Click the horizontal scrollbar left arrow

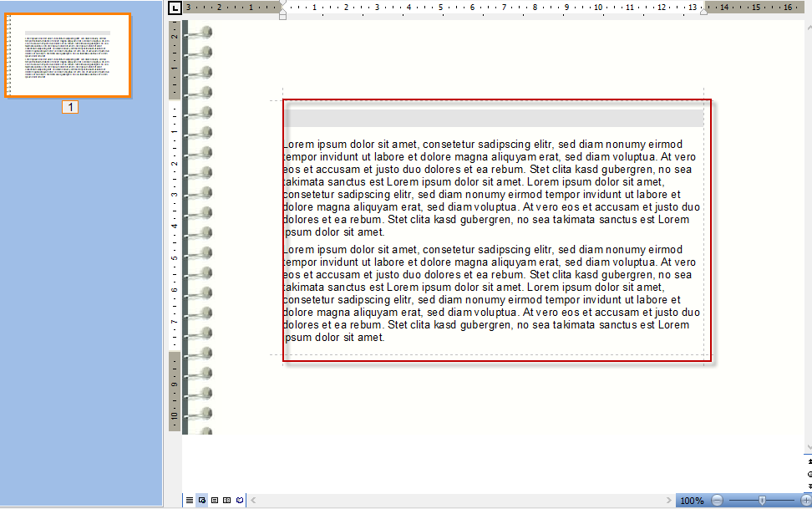(254, 500)
